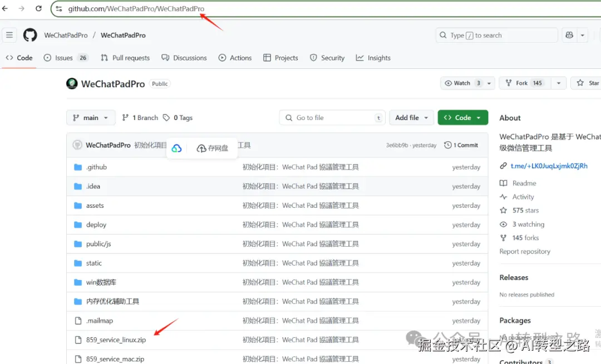601x364 pixels.
Task: Click the file icon beside .mailmap
Action: tap(78, 320)
